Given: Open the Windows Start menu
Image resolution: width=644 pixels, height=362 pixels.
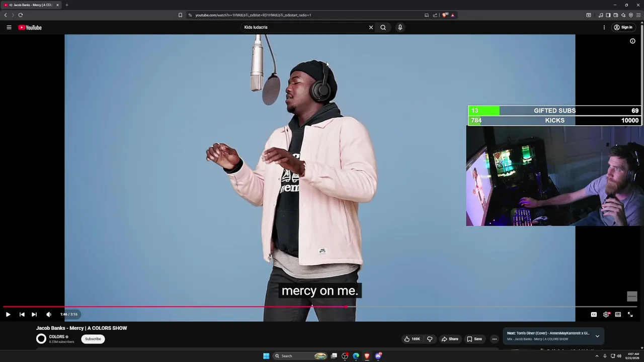Looking at the screenshot, I should [266, 356].
